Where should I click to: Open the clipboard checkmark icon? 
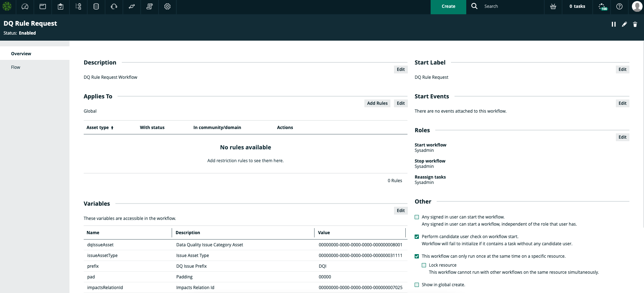61,6
